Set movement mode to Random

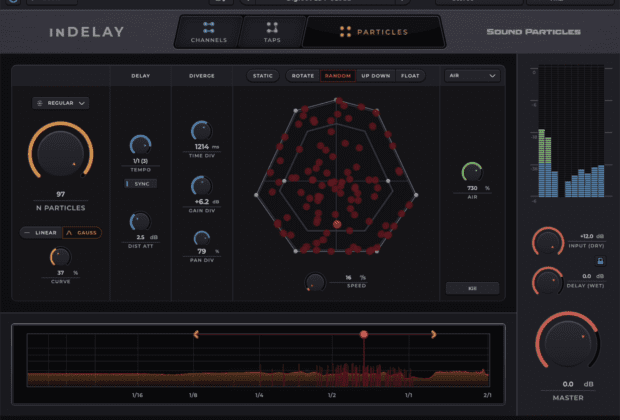(x=338, y=76)
